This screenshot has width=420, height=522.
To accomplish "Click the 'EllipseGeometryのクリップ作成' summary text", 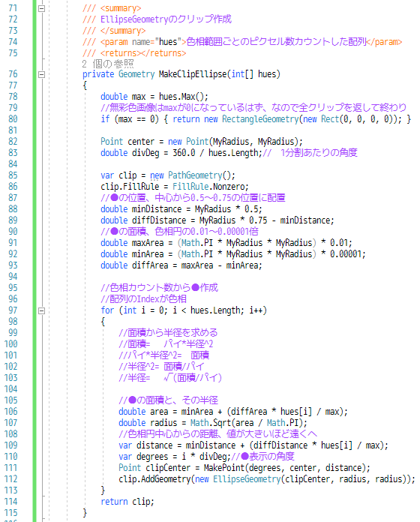I will 166,19.
